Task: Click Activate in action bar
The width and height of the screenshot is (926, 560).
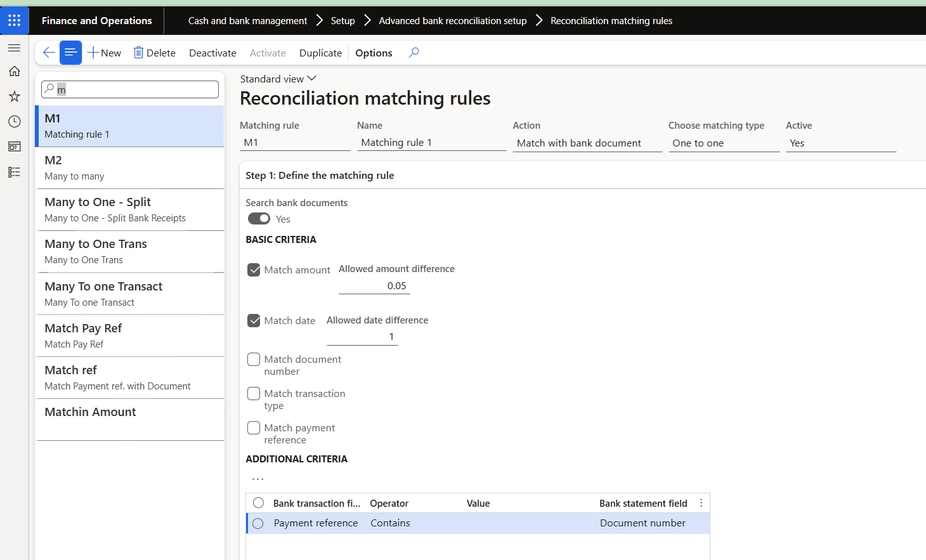Action: [x=268, y=53]
